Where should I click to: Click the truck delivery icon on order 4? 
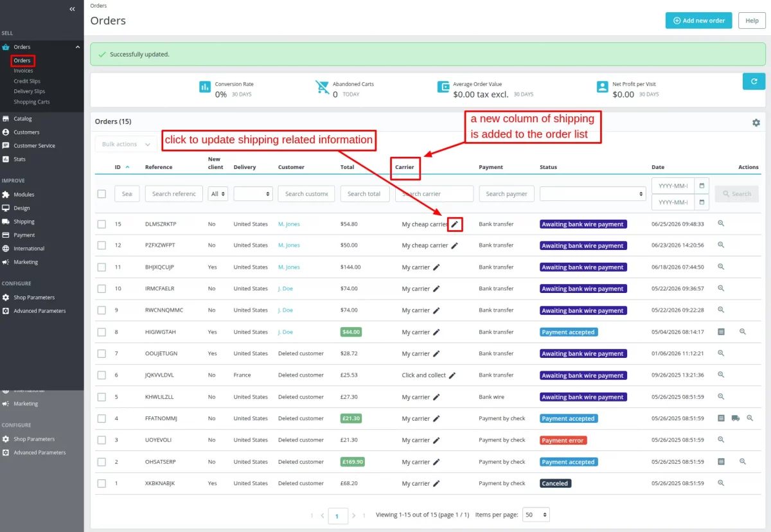tap(735, 418)
